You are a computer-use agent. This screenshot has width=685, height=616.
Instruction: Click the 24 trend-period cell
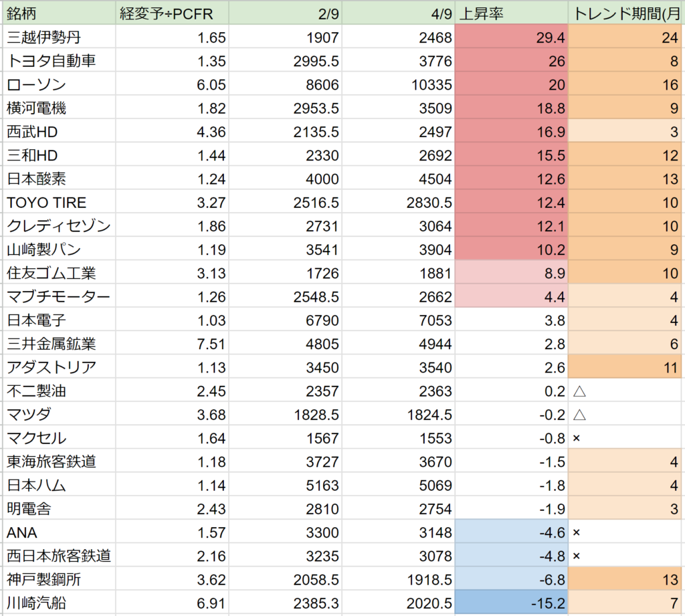tap(625, 37)
